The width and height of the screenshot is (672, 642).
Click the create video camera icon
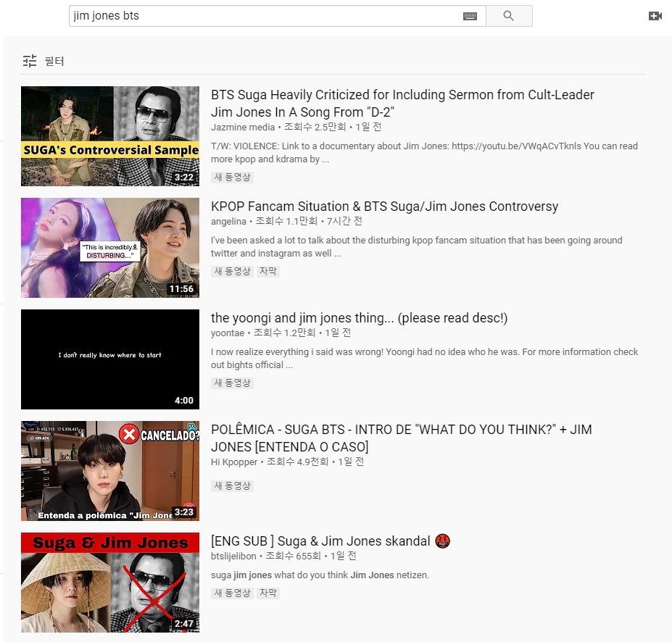click(x=655, y=16)
